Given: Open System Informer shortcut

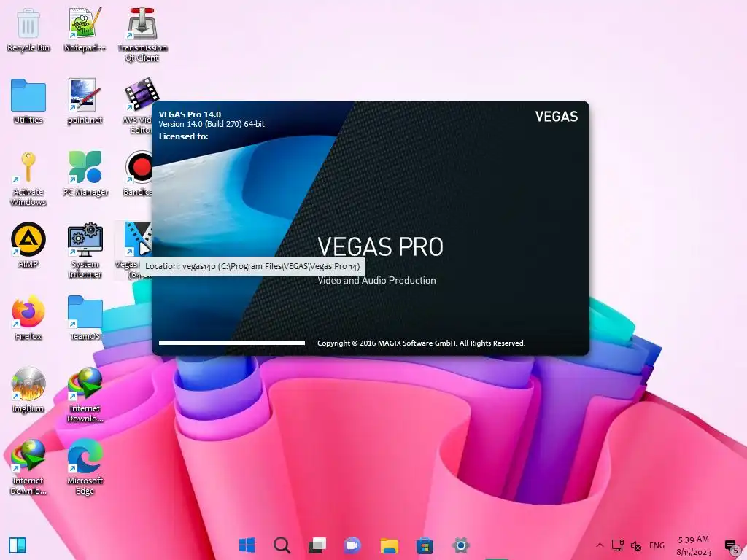Looking at the screenshot, I should tap(85, 251).
